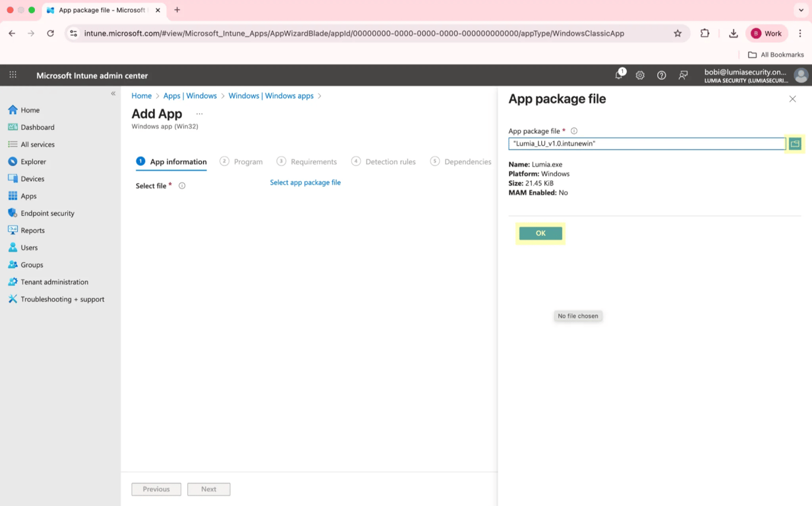The height and width of the screenshot is (506, 812).
Task: Click the Size: 21.45 KiB text
Action: pyautogui.click(x=531, y=183)
